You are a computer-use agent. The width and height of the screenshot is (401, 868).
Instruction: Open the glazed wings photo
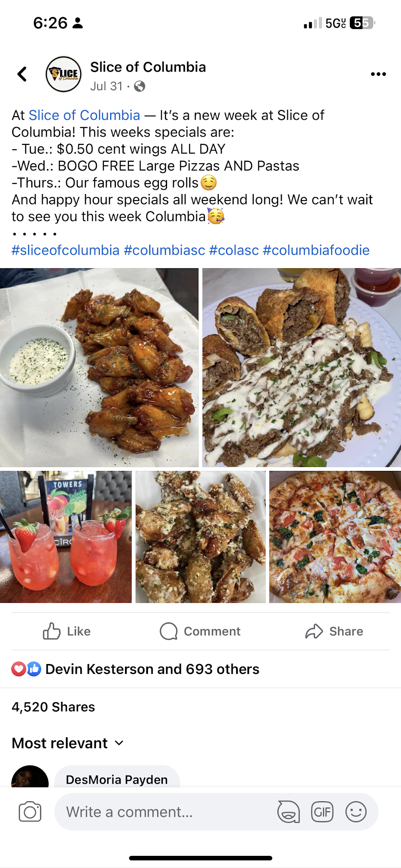[99, 368]
